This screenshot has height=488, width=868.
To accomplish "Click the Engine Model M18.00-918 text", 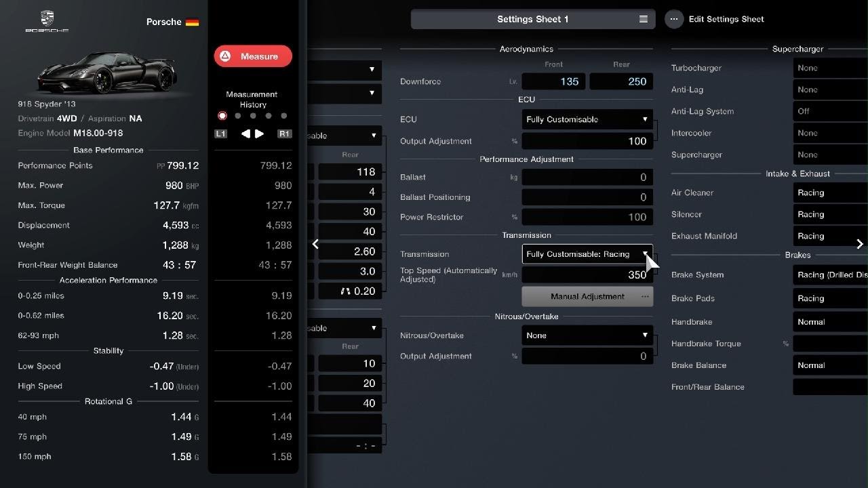I will 71,134.
